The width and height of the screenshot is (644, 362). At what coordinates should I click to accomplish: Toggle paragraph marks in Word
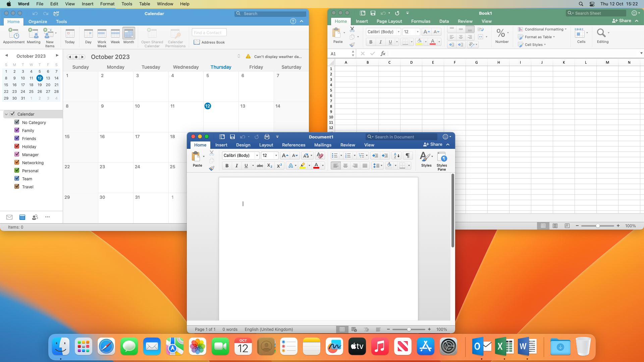(x=408, y=156)
